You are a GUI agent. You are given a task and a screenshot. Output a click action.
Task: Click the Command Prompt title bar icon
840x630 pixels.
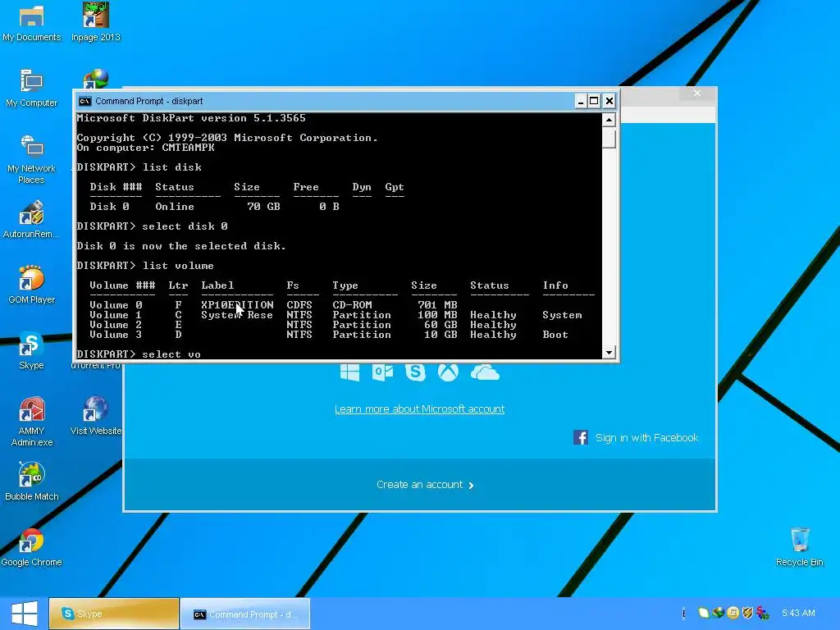[84, 101]
